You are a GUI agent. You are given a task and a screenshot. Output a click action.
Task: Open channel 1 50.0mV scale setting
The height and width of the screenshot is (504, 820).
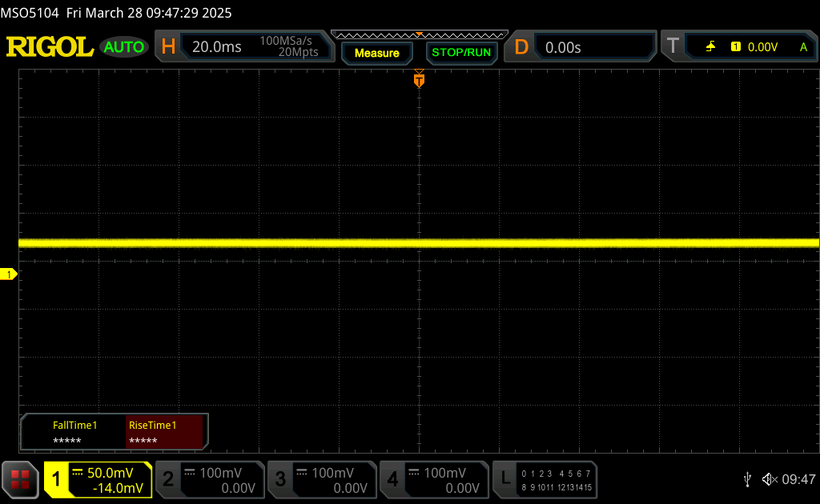pos(111,473)
